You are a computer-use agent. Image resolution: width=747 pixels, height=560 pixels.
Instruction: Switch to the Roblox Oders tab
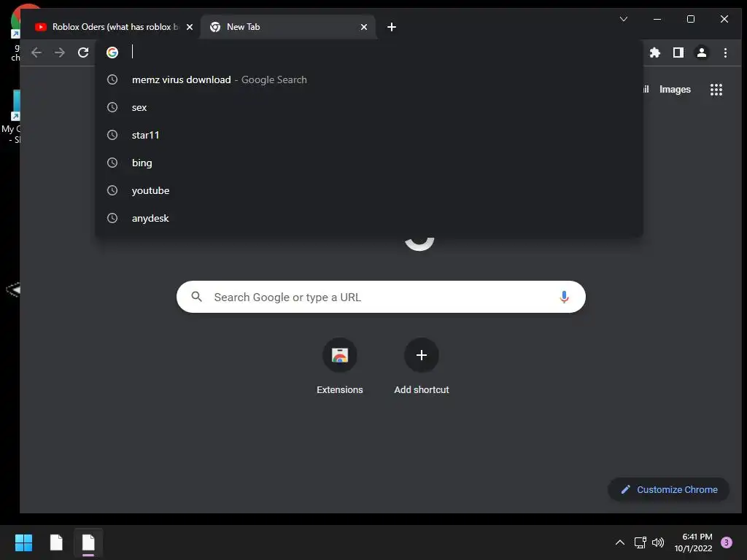(113, 27)
